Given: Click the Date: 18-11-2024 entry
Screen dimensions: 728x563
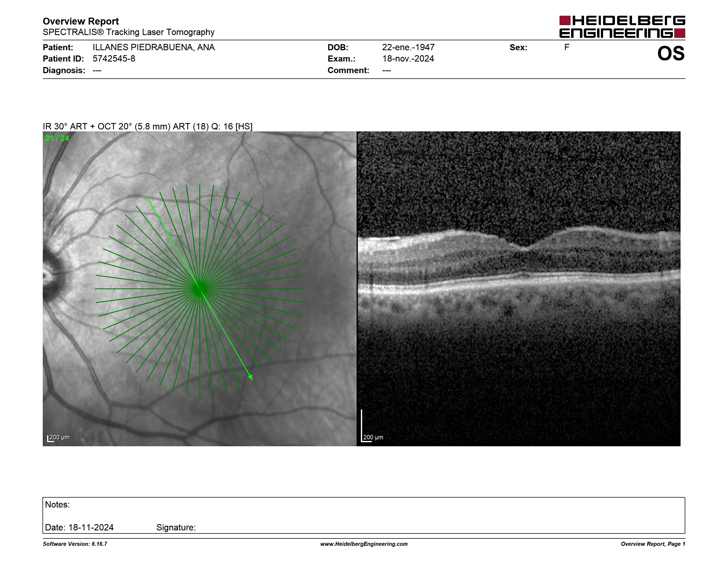Looking at the screenshot, I should click(x=79, y=527).
